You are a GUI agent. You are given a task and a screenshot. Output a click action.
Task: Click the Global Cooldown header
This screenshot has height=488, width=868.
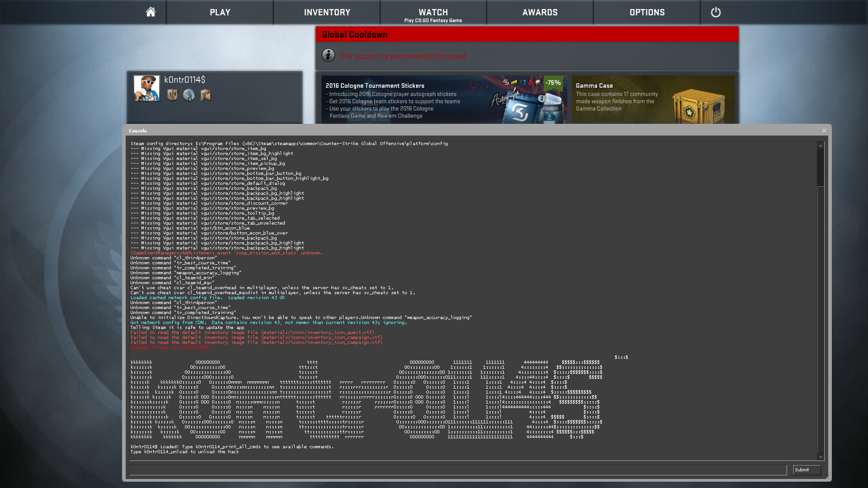point(527,34)
